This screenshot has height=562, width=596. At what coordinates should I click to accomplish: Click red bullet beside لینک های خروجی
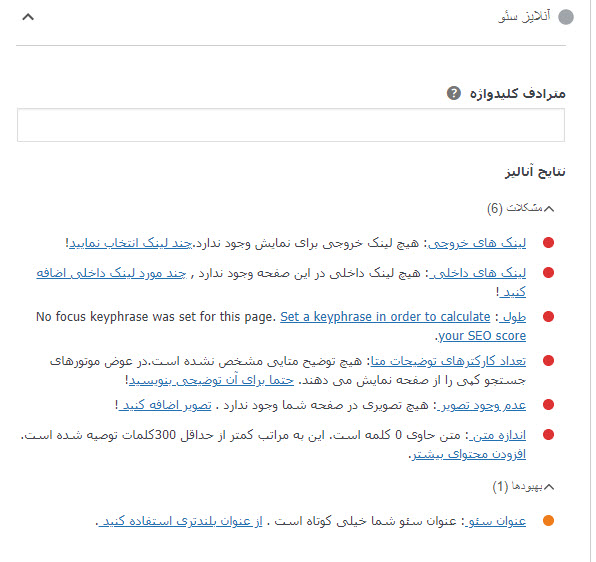point(548,242)
